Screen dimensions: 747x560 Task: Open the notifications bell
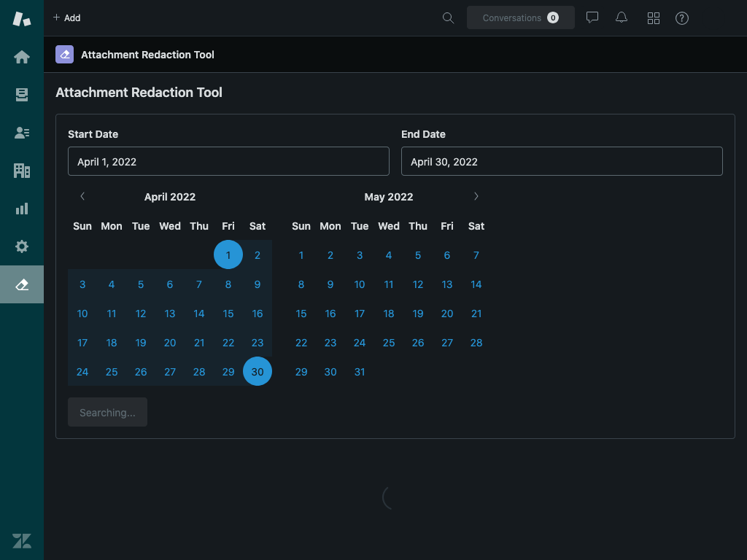point(622,17)
